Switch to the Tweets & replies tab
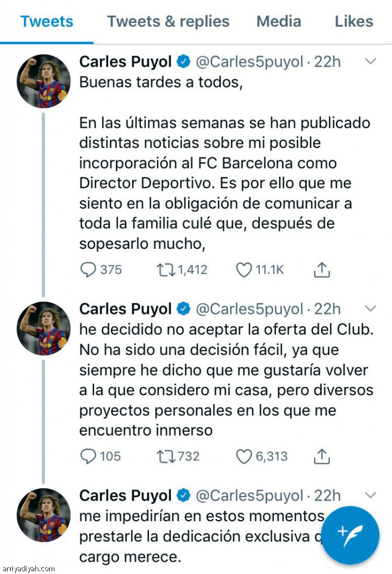Viewport: 392px width, 574px height. [x=168, y=21]
